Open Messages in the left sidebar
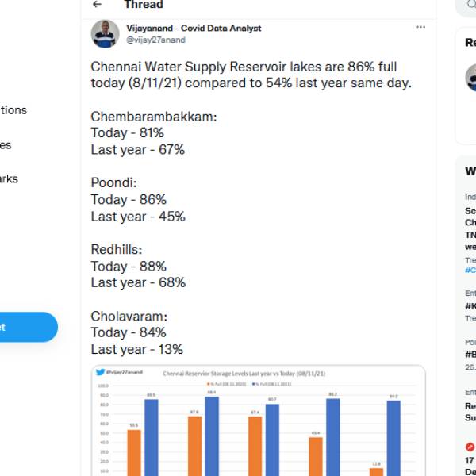This screenshot has height=476, width=476. [6, 145]
